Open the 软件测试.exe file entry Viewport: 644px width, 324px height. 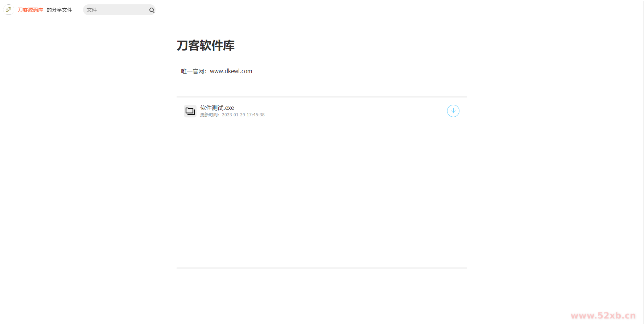(x=217, y=108)
